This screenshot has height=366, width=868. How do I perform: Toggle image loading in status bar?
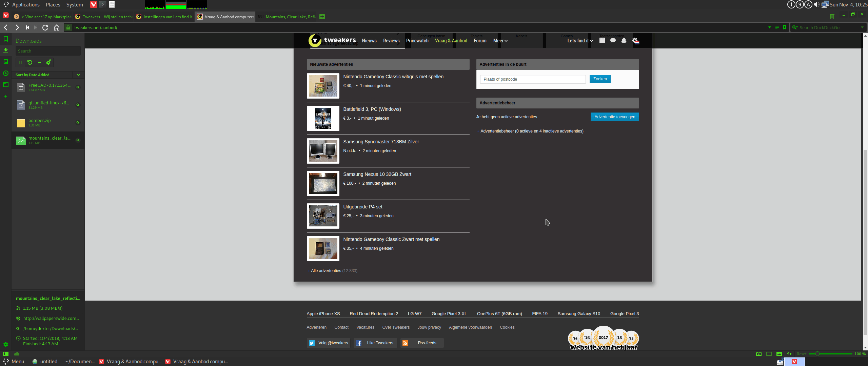point(779,354)
